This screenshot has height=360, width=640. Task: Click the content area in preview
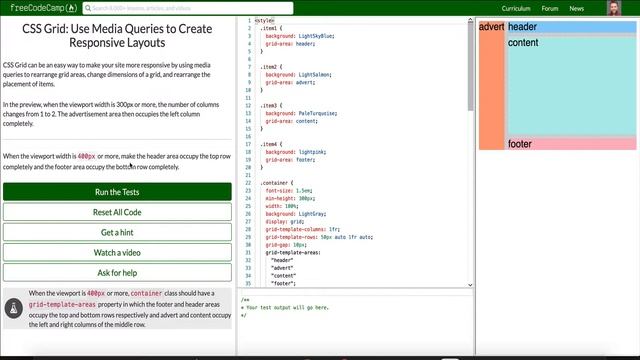tap(571, 86)
